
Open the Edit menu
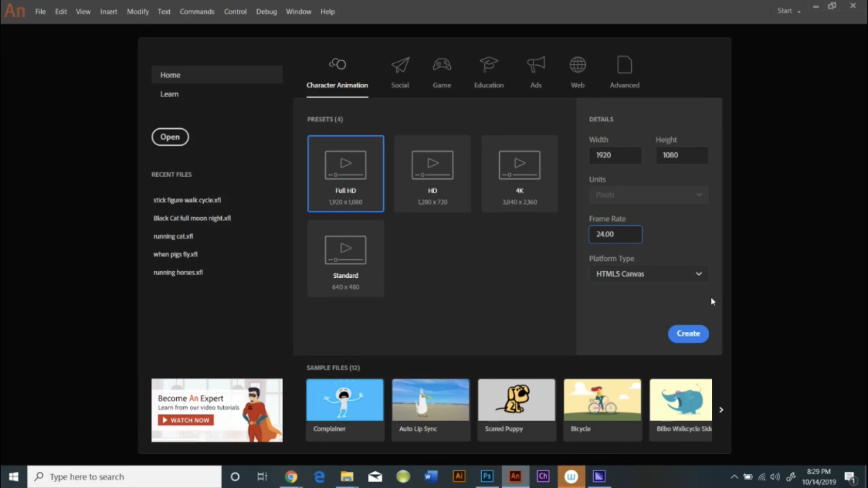point(61,12)
